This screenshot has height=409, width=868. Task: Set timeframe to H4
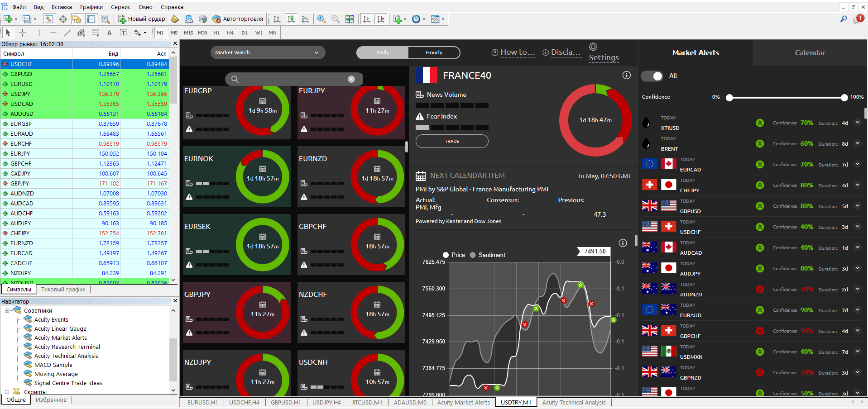(x=230, y=33)
